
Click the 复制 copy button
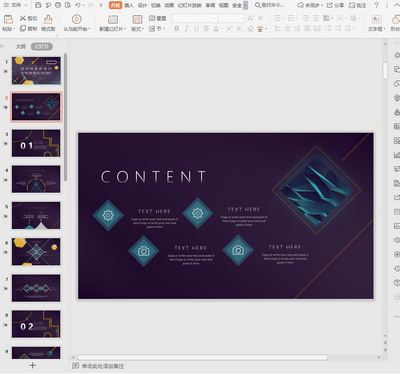[28, 29]
